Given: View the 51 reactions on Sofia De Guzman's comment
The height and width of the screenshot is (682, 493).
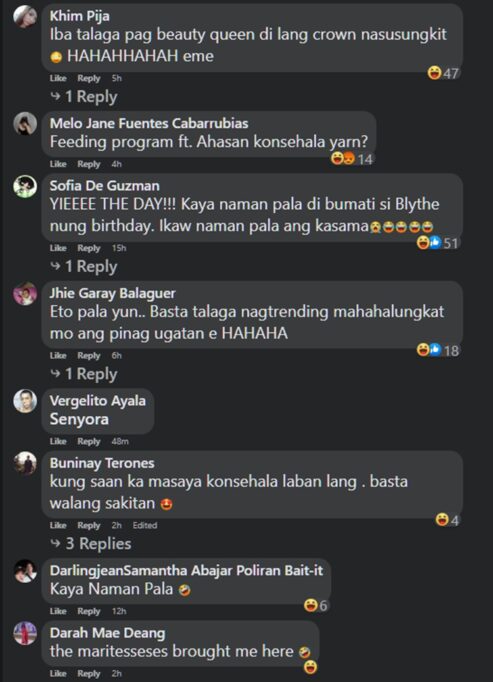Looking at the screenshot, I should [437, 243].
